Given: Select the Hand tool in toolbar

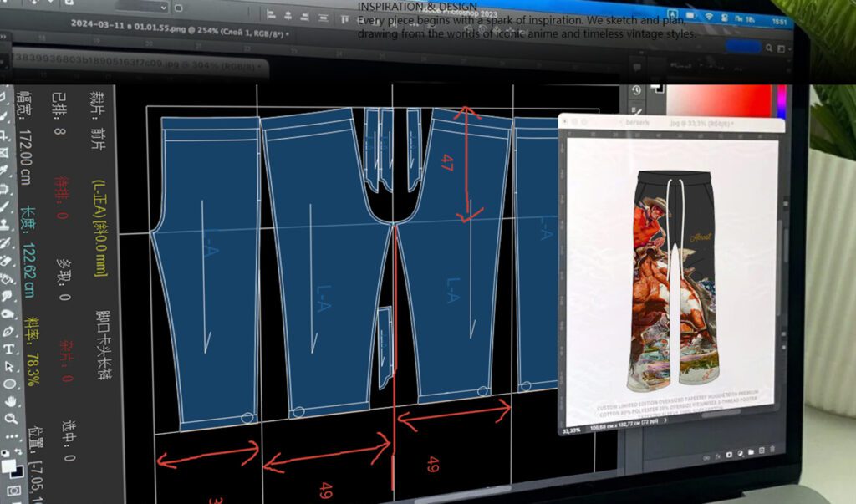Looking at the screenshot, I should point(9,403).
